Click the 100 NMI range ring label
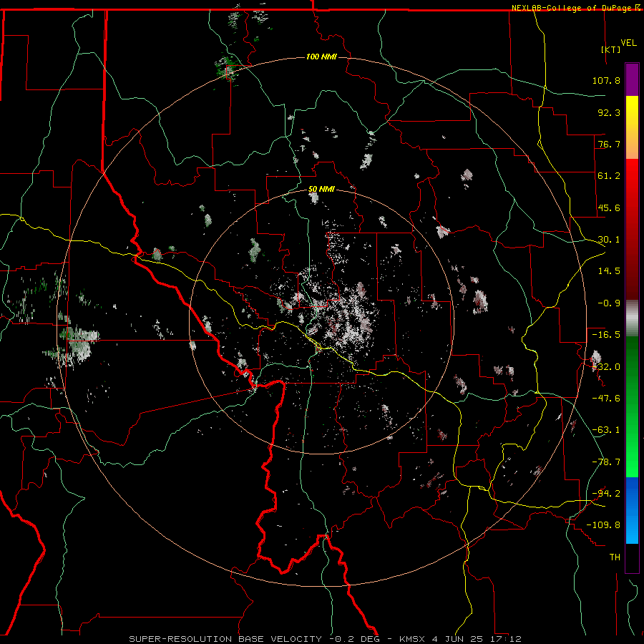 [321, 57]
